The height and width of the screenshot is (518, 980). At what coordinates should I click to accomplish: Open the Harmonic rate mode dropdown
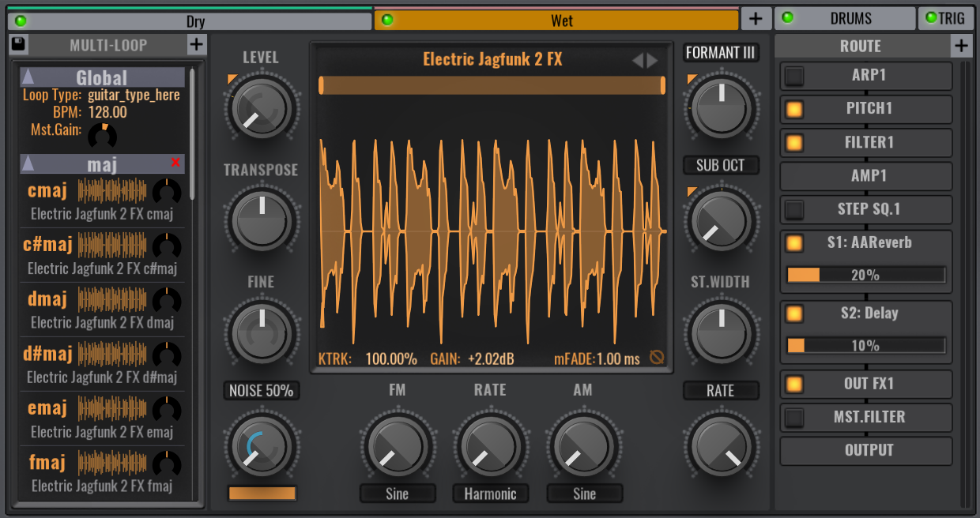[x=490, y=494]
